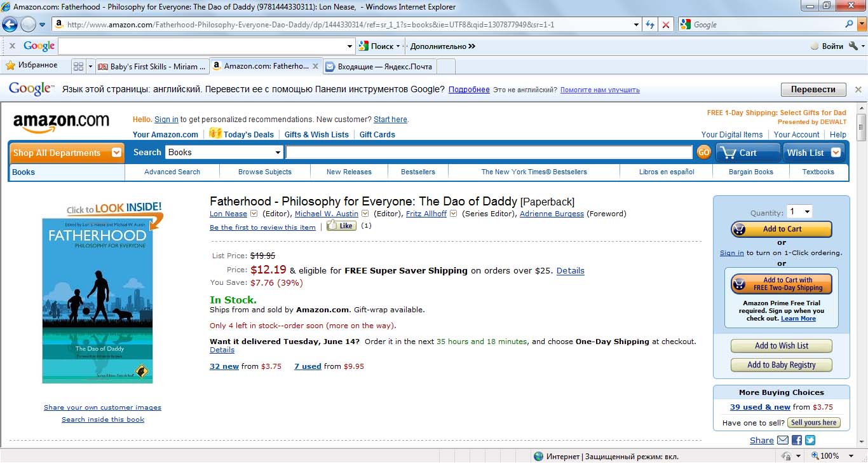Refresh the page with the reload icon
Viewport: 868px width, 463px height.
point(650,25)
